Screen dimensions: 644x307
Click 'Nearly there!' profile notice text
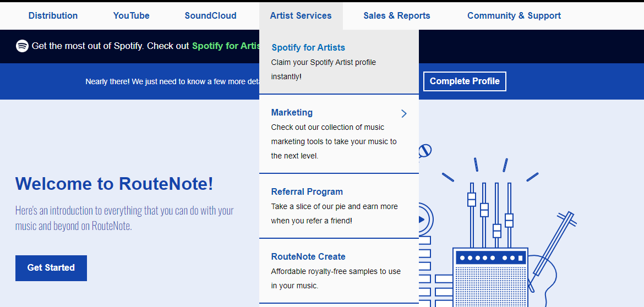point(172,81)
